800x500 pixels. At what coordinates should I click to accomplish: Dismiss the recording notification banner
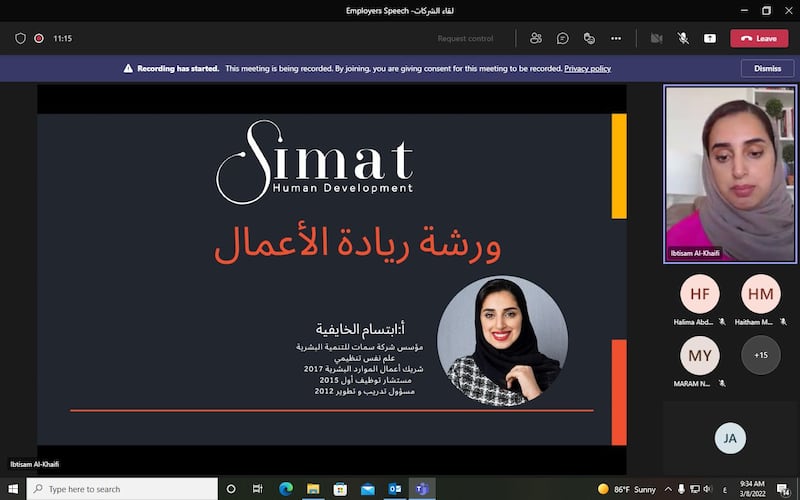(x=767, y=68)
